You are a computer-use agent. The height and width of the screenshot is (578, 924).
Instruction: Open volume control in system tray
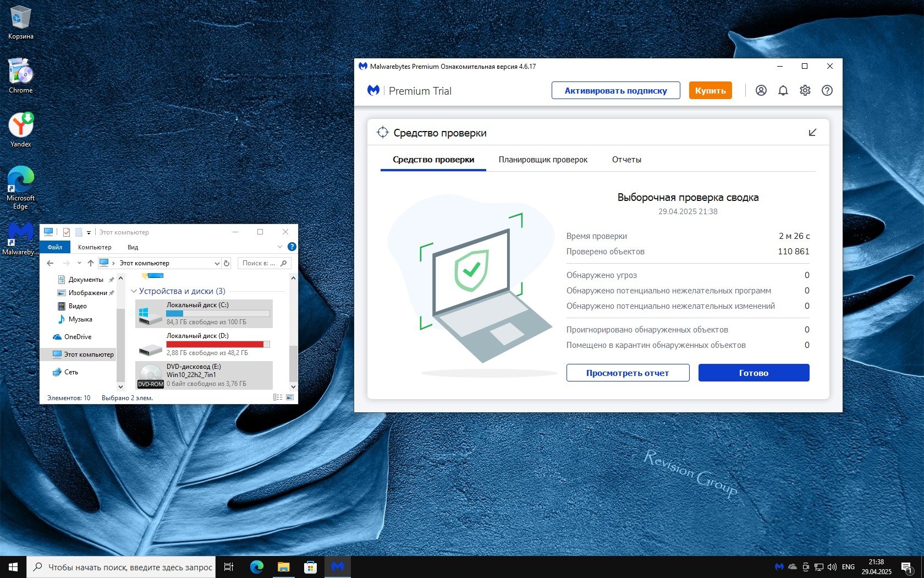click(832, 567)
